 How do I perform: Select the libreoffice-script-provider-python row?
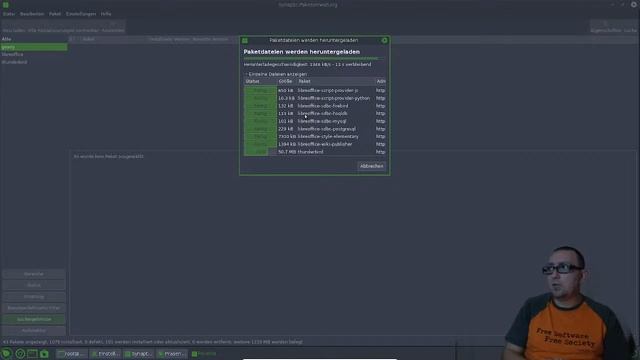(x=314, y=98)
